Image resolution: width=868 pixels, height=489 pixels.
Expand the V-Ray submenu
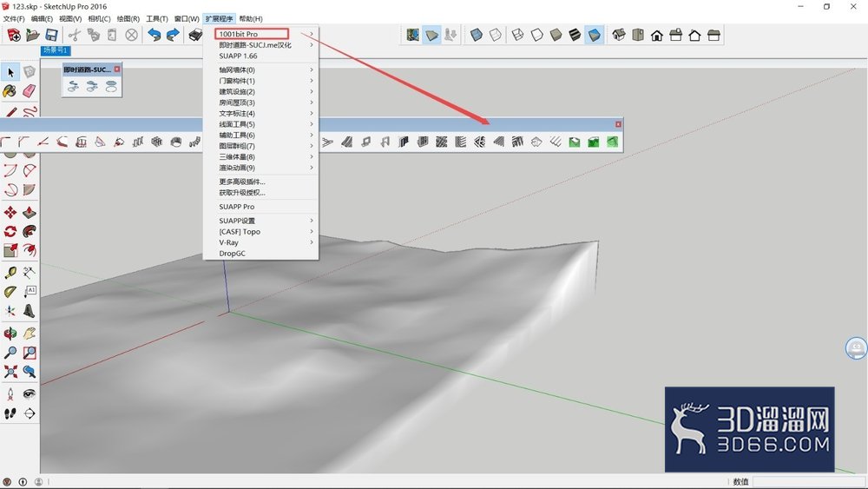click(x=260, y=242)
